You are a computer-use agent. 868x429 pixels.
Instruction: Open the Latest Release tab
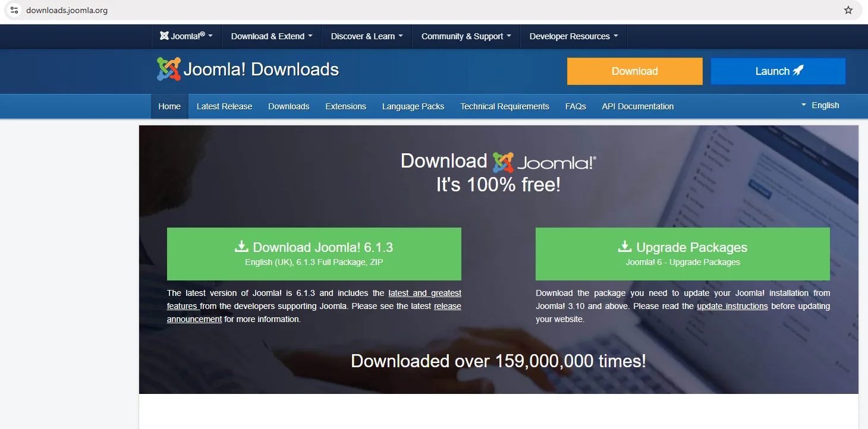point(225,106)
